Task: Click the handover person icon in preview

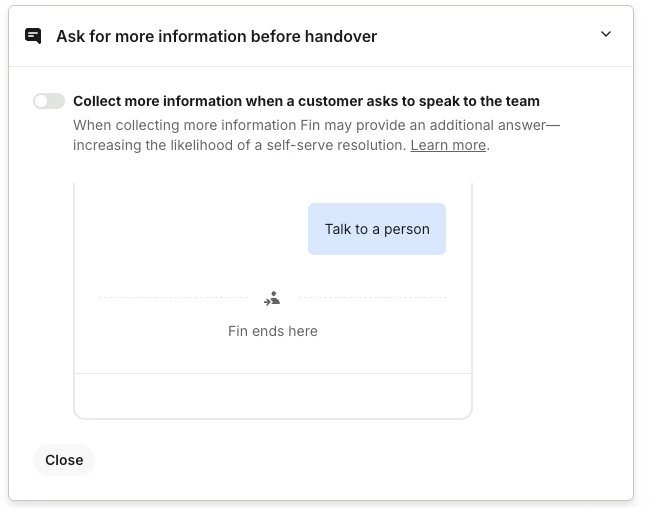Action: [272, 298]
